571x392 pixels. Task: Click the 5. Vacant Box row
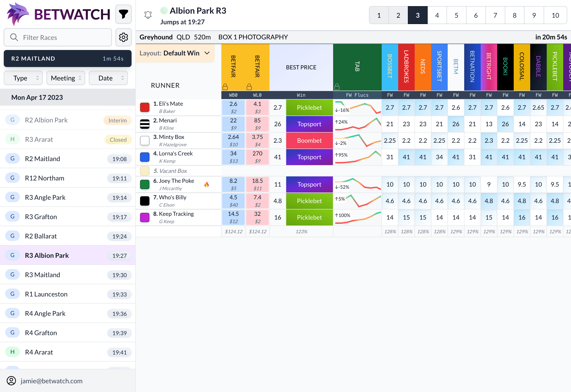coord(179,171)
